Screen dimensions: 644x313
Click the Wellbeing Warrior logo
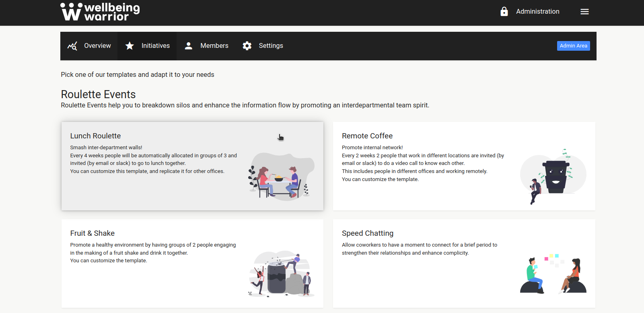[100, 12]
